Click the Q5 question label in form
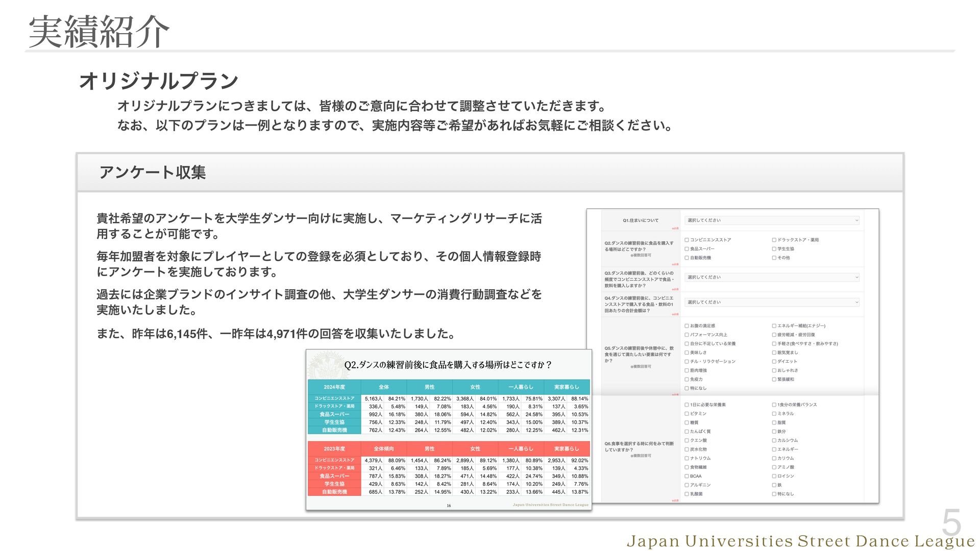980x551 pixels. [x=639, y=355]
